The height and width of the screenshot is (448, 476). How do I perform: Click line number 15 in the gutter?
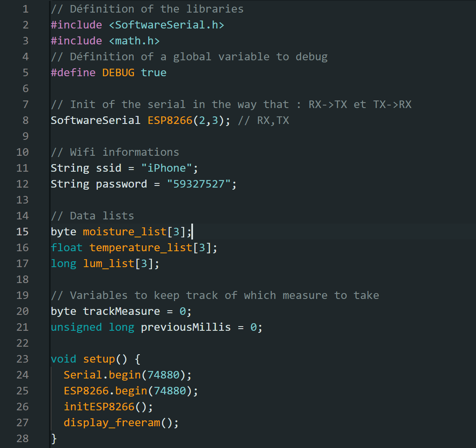(x=23, y=232)
